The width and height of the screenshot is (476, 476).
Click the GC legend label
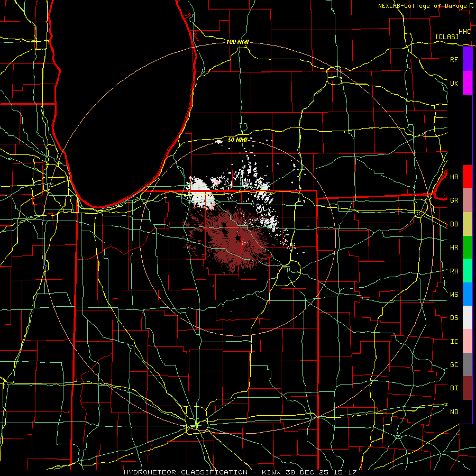pos(454,365)
